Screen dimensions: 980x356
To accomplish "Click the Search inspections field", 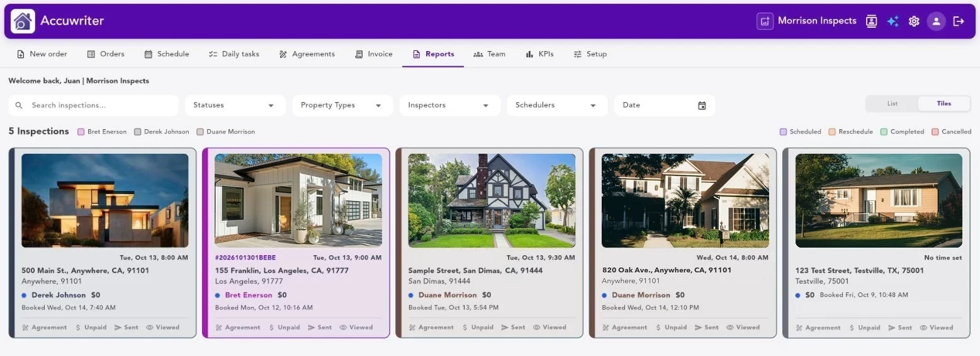I will click(94, 105).
